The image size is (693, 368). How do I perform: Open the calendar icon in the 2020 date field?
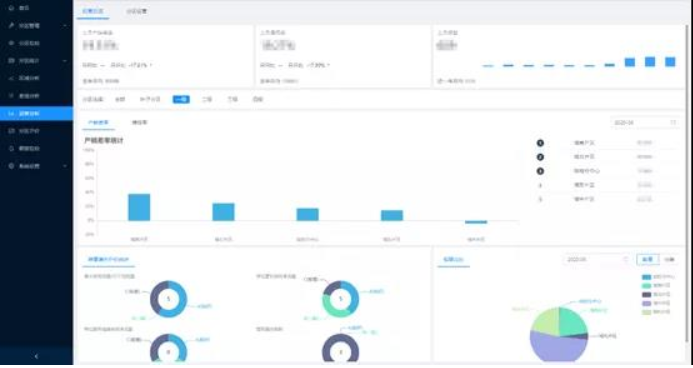[x=674, y=122]
